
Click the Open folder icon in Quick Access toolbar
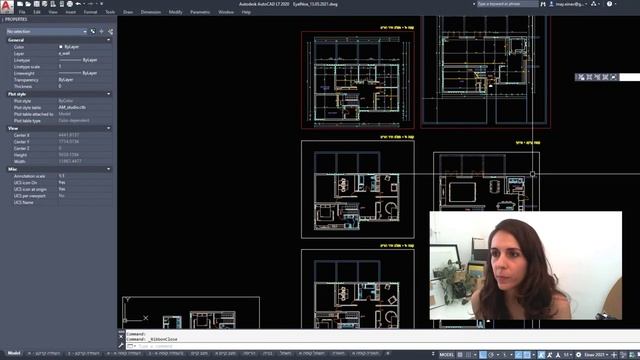point(28,4)
